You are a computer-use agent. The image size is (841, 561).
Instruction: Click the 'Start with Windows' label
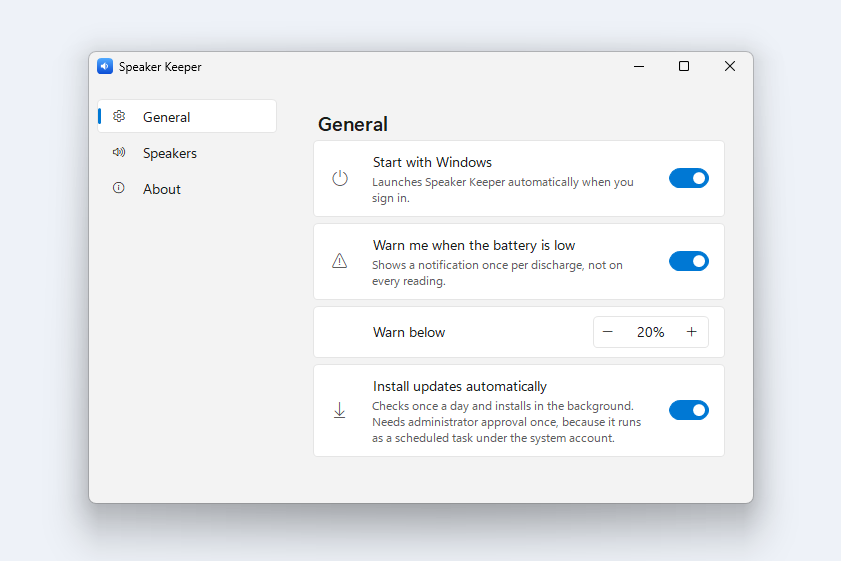[x=432, y=162]
